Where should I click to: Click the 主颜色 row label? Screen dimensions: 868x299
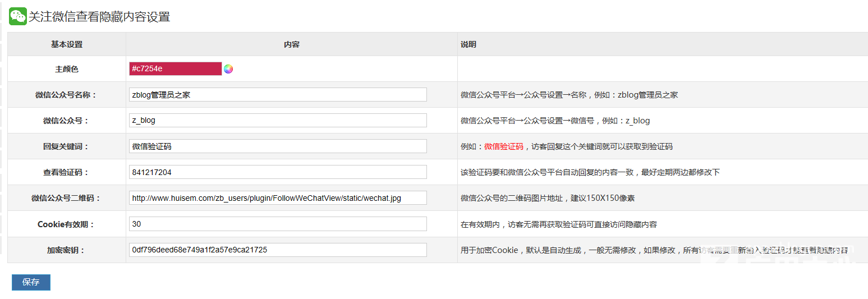tap(66, 69)
